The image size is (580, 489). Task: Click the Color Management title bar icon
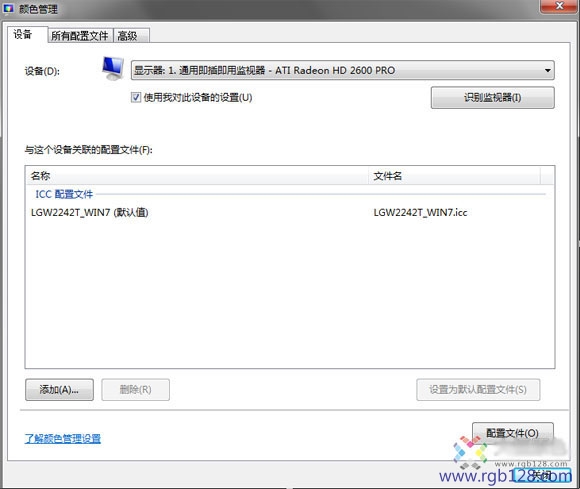tap(9, 9)
